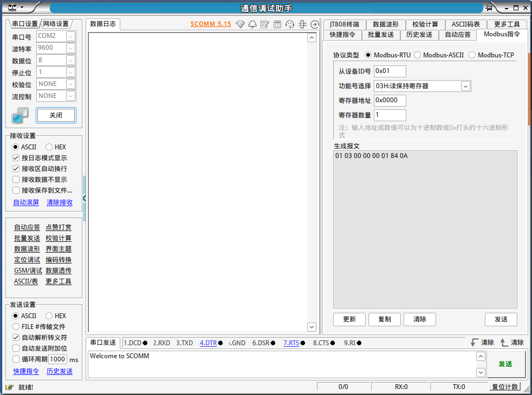Click the circled right-arrow icon
Image resolution: width=532 pixels, height=395 pixels.
(x=315, y=24)
